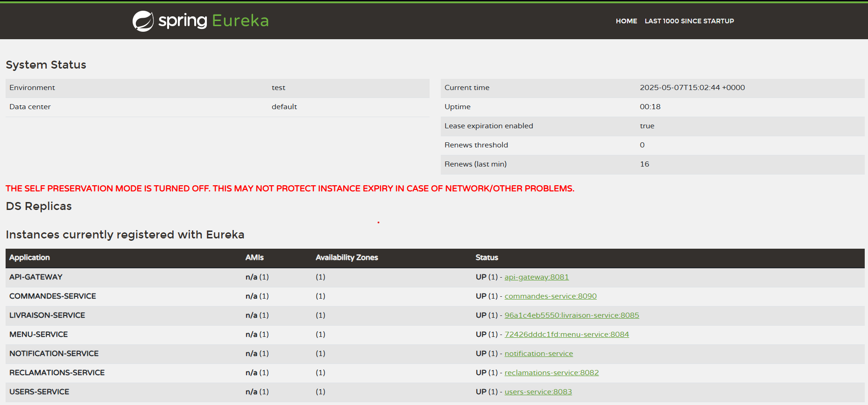868x405 pixels.
Task: Select the Uptime value 00:18
Action: (x=650, y=107)
